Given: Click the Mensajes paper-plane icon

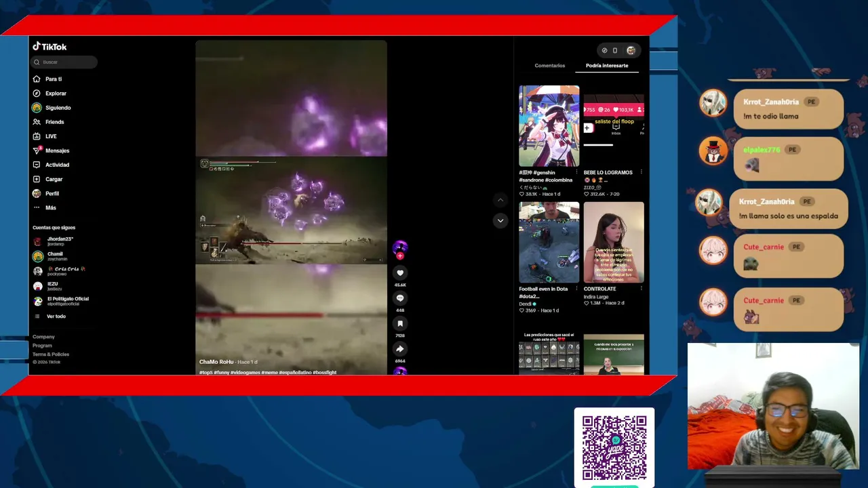Looking at the screenshot, I should [x=37, y=150].
